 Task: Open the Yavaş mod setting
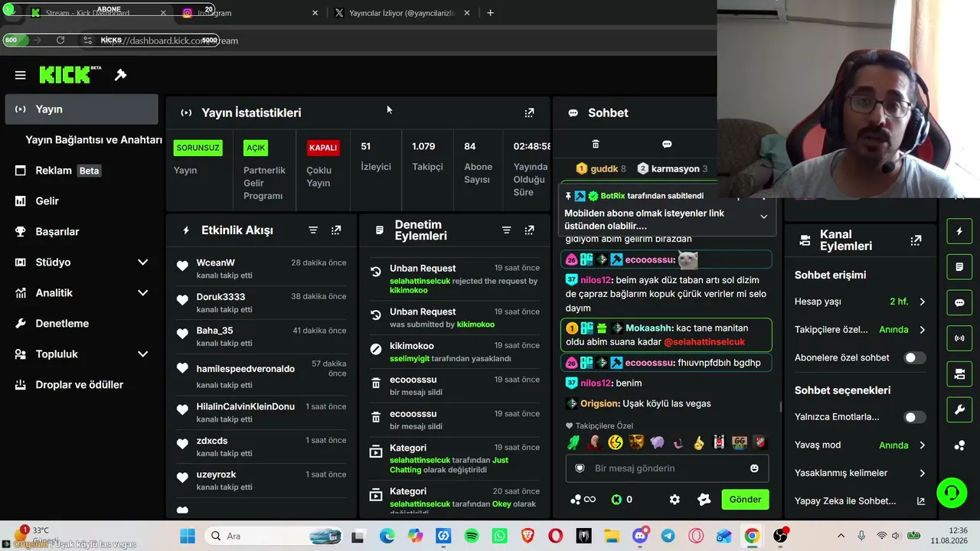[861, 445]
